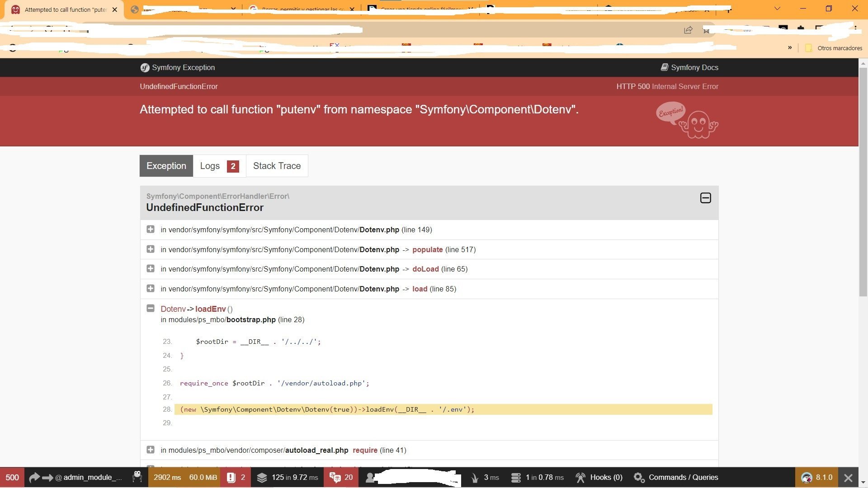Open the 500 status panel in the profiler toolbar
The width and height of the screenshot is (868, 488).
point(12,478)
